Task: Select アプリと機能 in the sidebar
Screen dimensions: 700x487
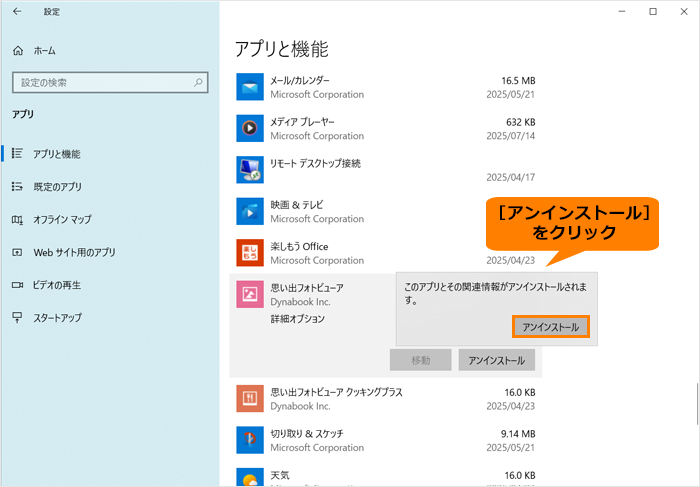Action: [57, 154]
